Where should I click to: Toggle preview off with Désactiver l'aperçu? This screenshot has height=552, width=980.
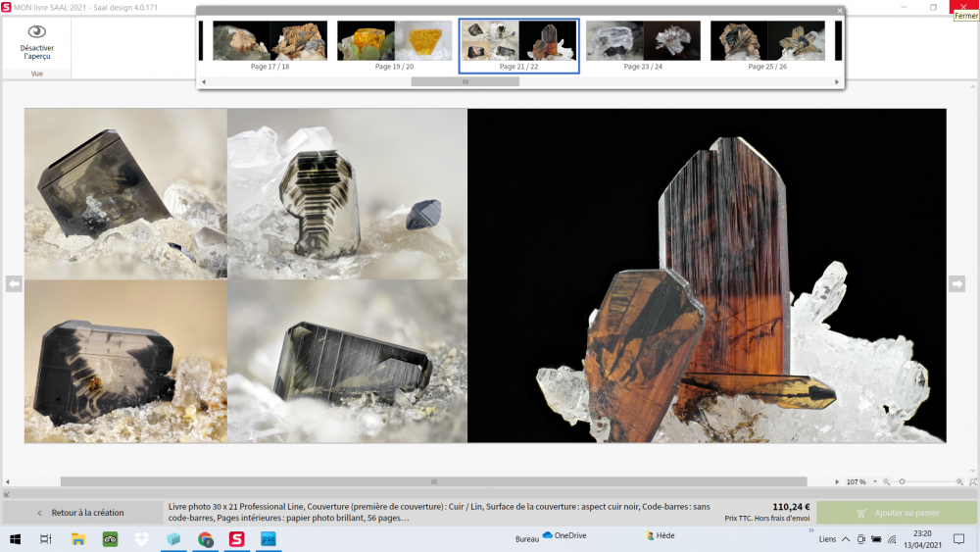(36, 43)
